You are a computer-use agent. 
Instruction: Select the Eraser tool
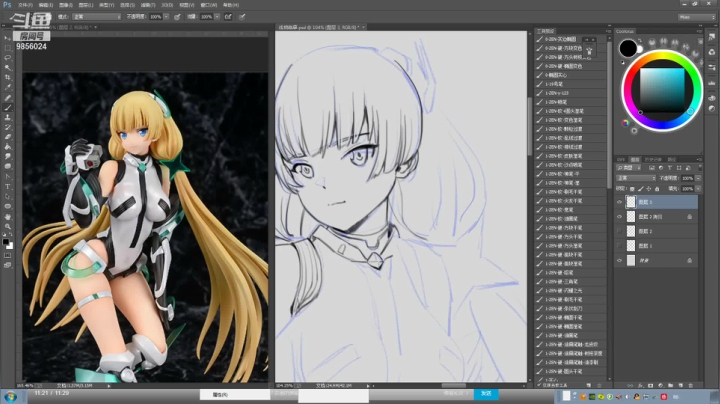pyautogui.click(x=7, y=137)
